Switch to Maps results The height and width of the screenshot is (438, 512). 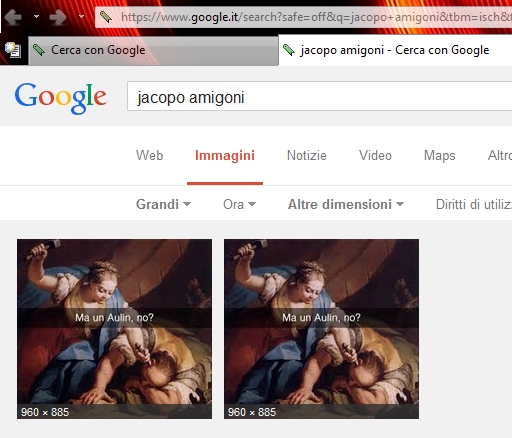[x=439, y=156]
